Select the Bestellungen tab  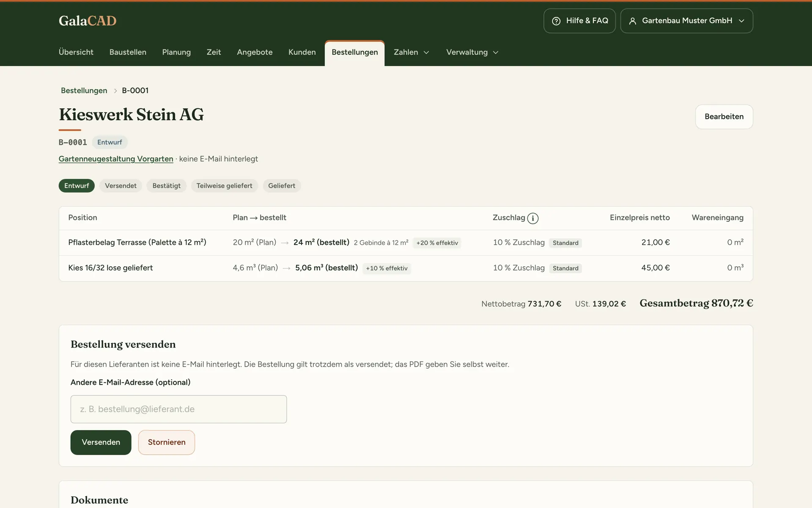click(x=355, y=52)
